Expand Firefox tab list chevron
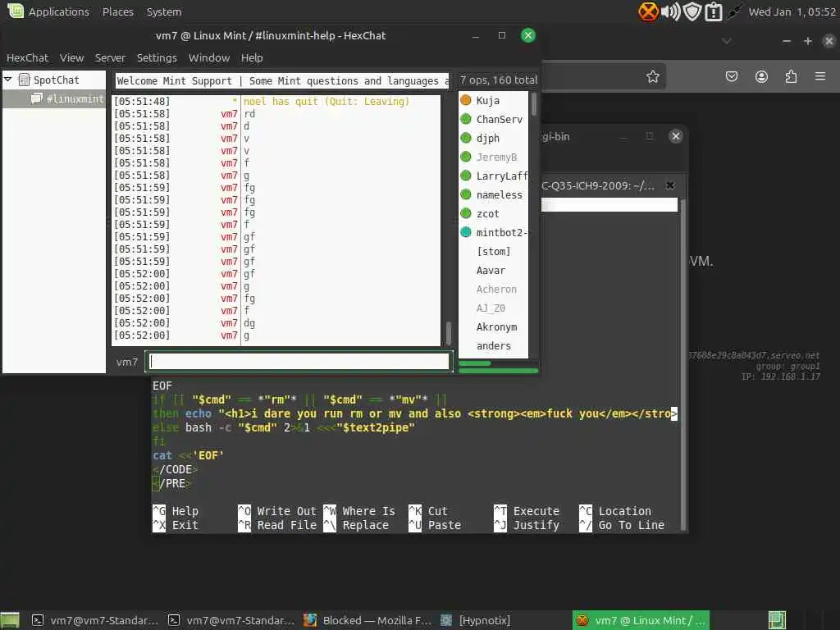 (x=727, y=41)
